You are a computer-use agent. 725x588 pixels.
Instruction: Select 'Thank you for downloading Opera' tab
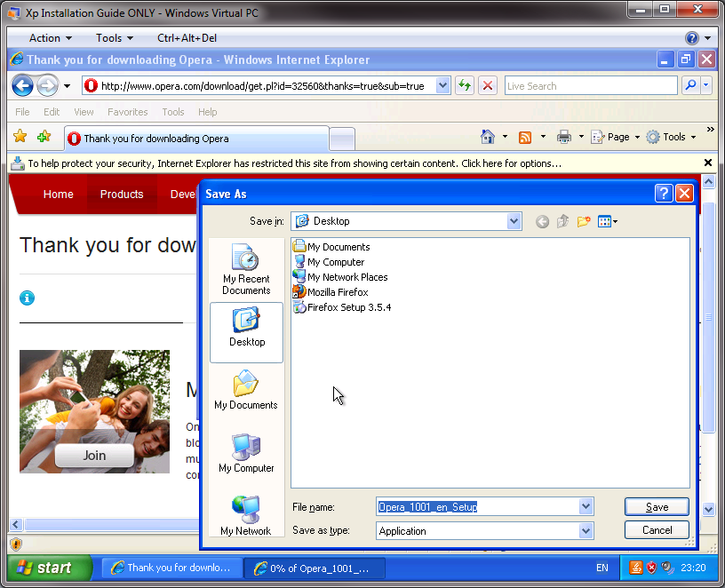tap(197, 139)
